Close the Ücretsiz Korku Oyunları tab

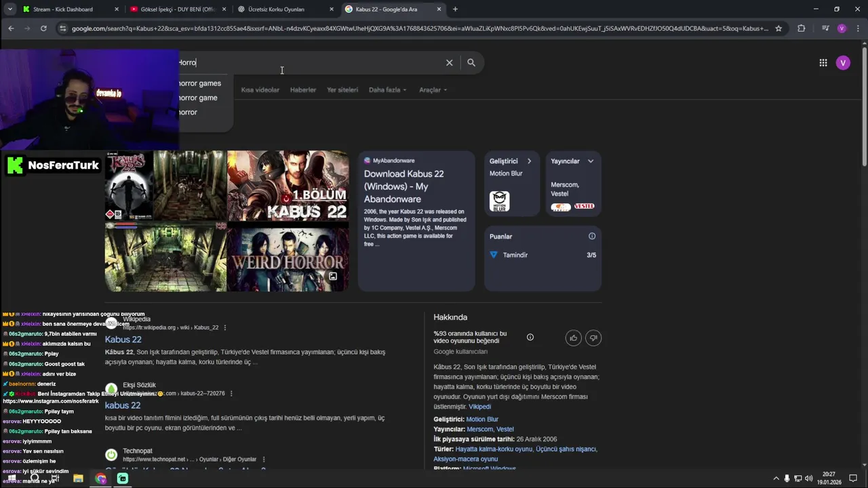(x=332, y=9)
